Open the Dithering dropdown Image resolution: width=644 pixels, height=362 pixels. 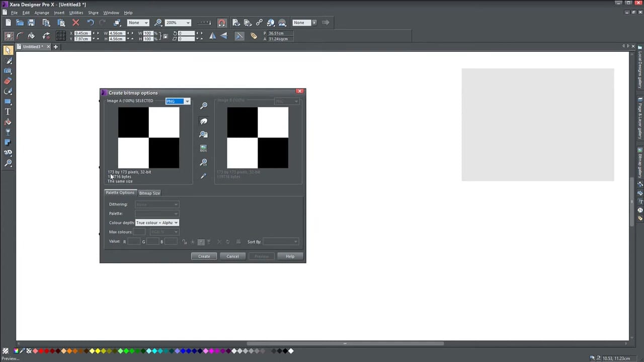click(175, 204)
